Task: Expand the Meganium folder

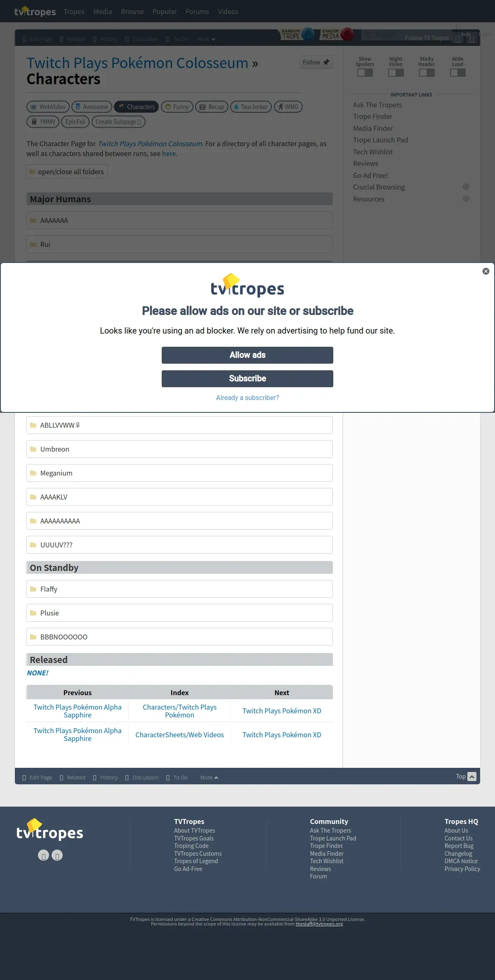Action: (x=179, y=473)
